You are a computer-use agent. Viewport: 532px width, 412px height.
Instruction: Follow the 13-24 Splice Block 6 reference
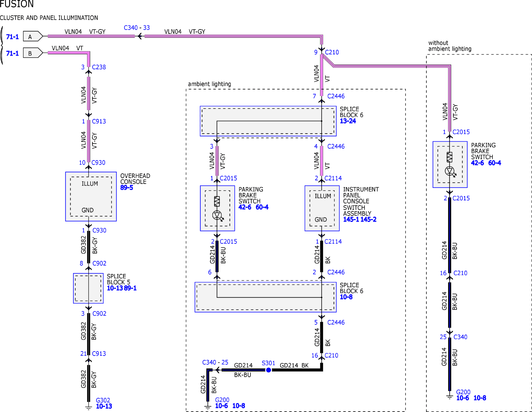pos(348,121)
